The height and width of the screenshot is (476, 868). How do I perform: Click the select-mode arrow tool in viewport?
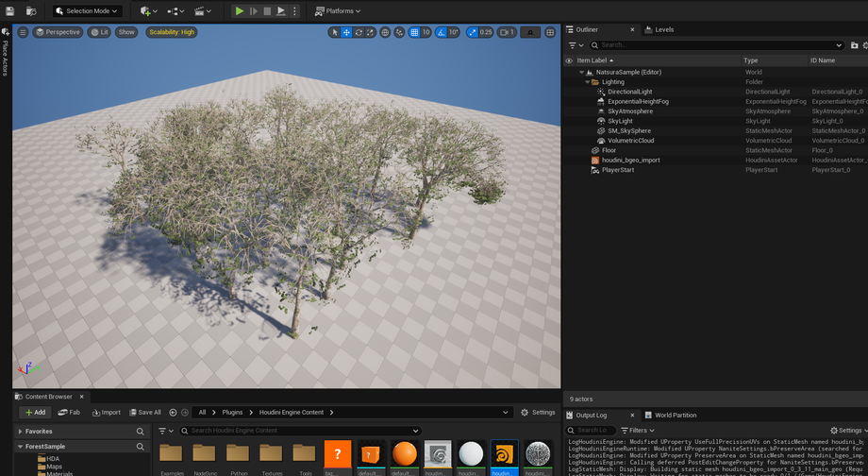pos(334,32)
